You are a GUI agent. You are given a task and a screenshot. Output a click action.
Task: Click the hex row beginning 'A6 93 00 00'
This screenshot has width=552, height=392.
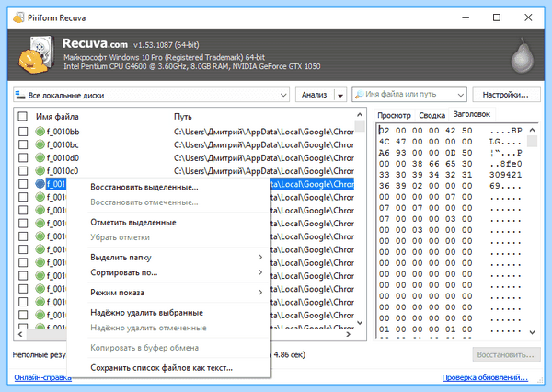point(451,153)
